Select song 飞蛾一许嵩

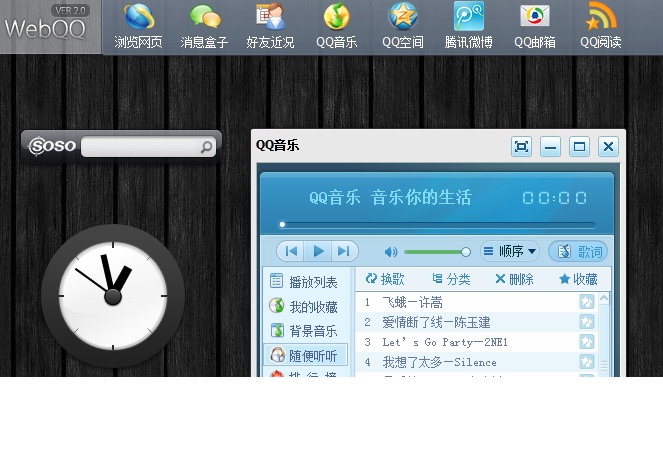click(477, 302)
